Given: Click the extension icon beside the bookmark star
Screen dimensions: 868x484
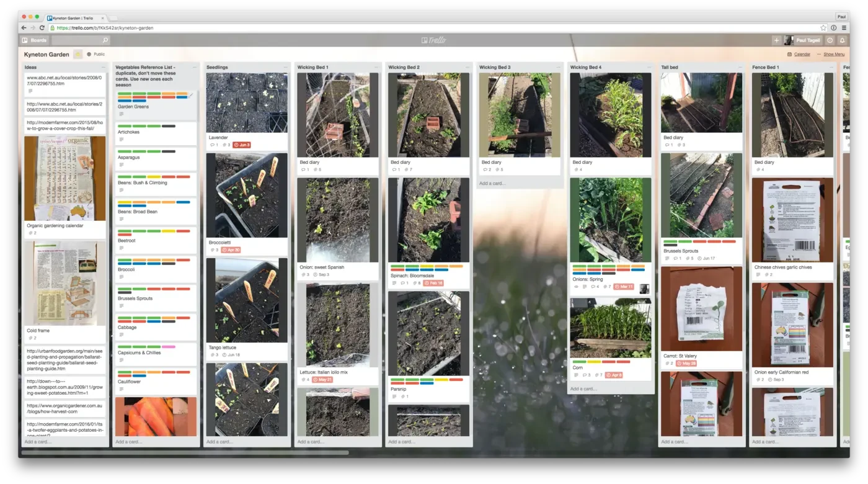Looking at the screenshot, I should pyautogui.click(x=833, y=28).
